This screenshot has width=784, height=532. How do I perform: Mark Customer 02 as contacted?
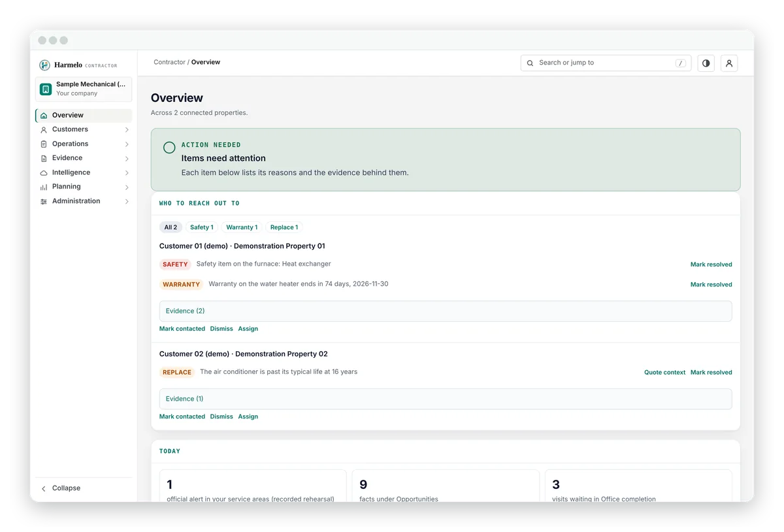pyautogui.click(x=182, y=416)
